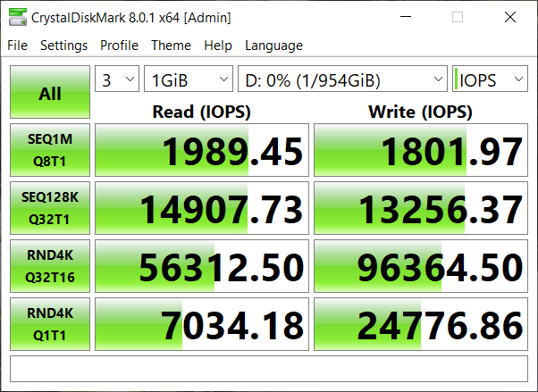Run the SEQ1M Q8T1 test
Image resolution: width=538 pixels, height=392 pixels.
(50, 150)
